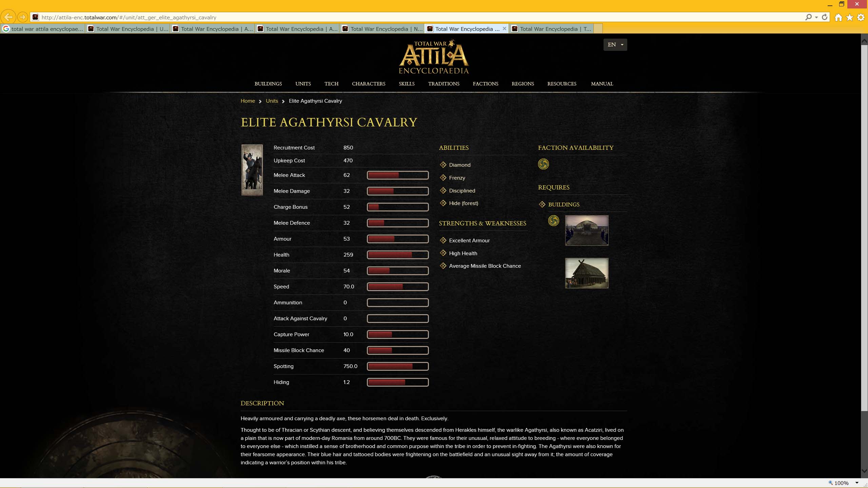Click the bullet icon beside Average Missile Block Chance
Image resolution: width=868 pixels, height=488 pixels.
click(443, 266)
